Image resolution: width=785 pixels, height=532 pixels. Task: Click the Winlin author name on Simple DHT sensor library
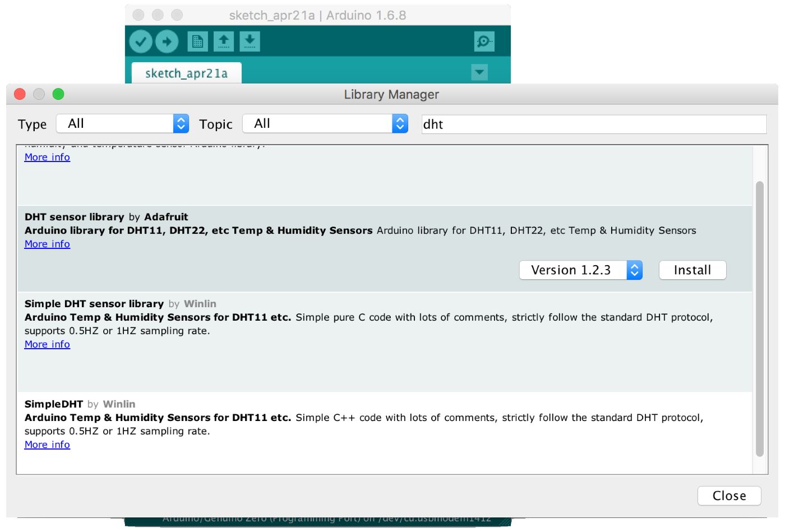pyautogui.click(x=200, y=304)
